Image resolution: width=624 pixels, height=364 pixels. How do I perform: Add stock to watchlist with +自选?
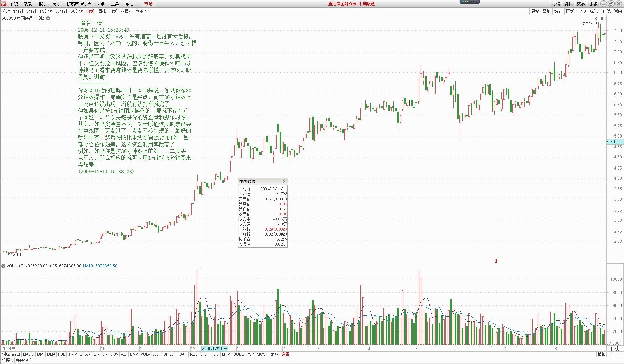coord(606,11)
